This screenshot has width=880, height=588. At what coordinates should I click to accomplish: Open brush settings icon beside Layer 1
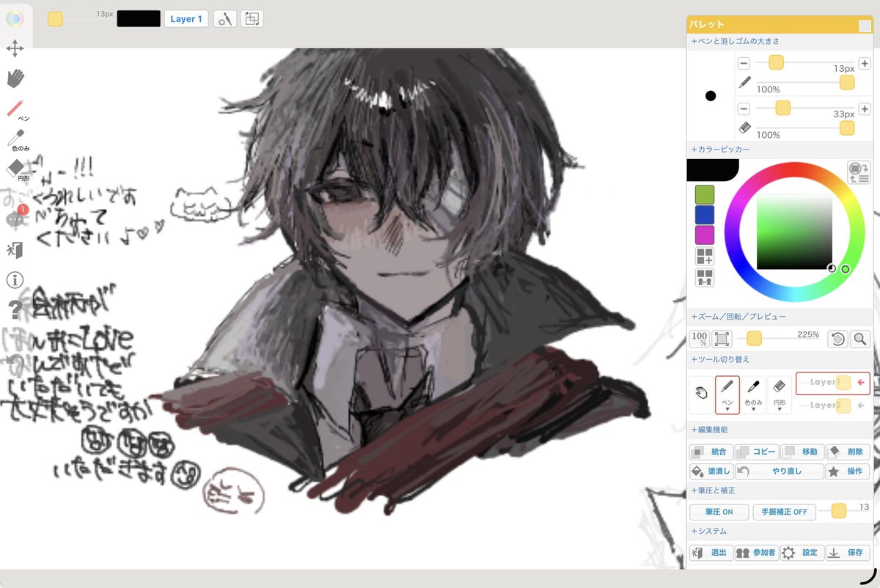224,19
